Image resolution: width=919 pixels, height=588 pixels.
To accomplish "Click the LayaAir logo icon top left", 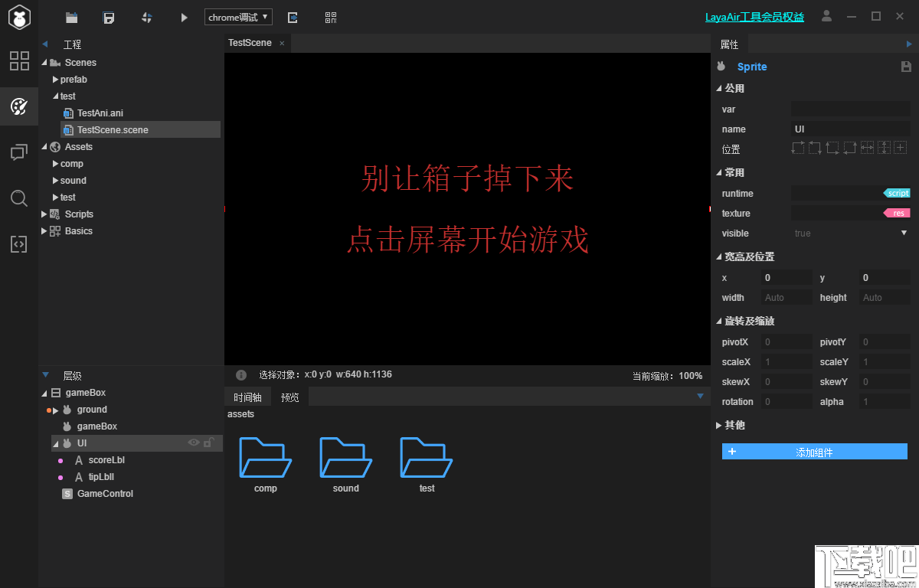I will point(18,16).
